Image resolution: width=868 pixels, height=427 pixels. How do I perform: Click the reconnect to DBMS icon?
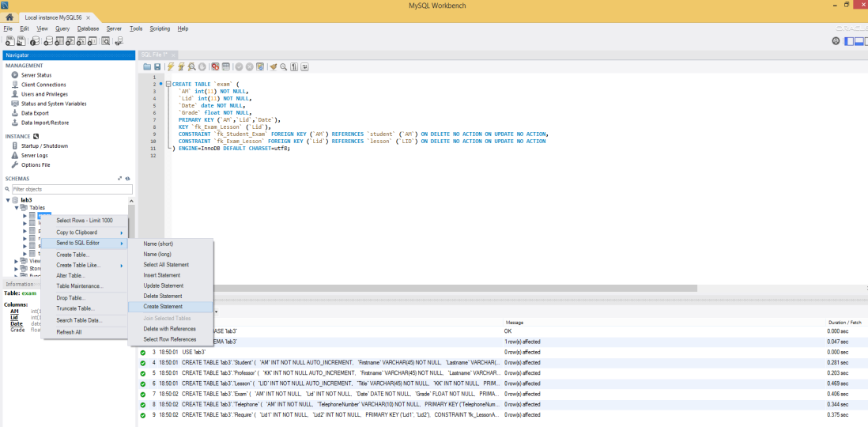pos(119,40)
